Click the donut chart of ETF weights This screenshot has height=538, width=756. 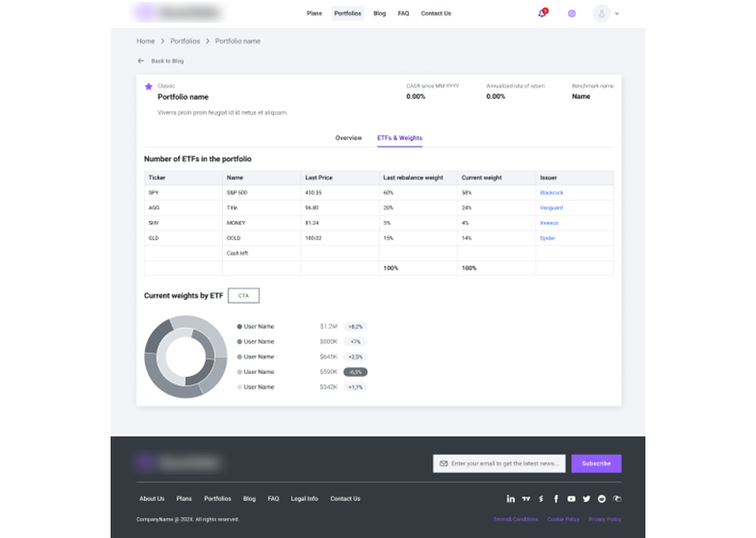click(x=185, y=357)
